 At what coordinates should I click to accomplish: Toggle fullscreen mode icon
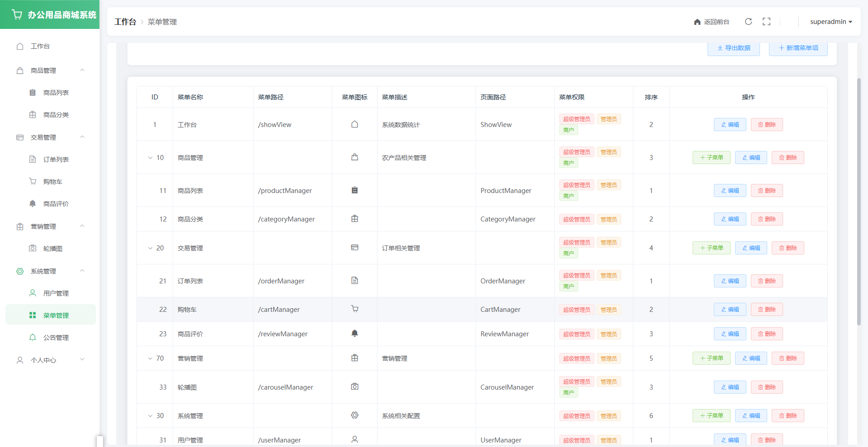tap(766, 22)
